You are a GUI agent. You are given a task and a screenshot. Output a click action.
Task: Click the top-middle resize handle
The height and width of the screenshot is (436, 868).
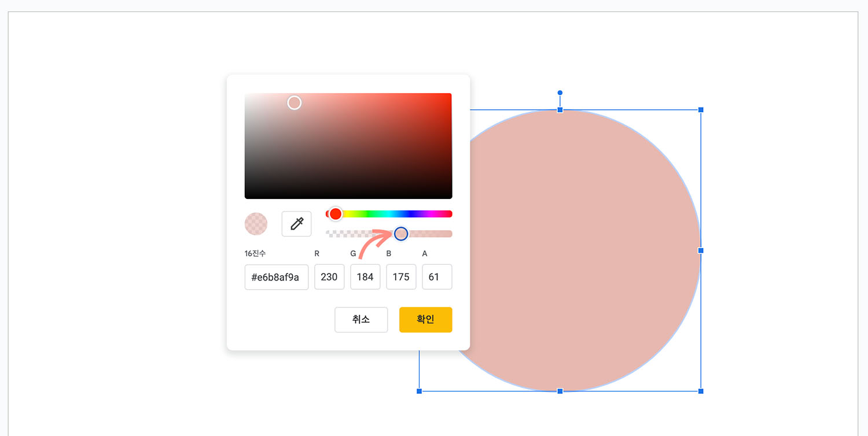click(560, 109)
